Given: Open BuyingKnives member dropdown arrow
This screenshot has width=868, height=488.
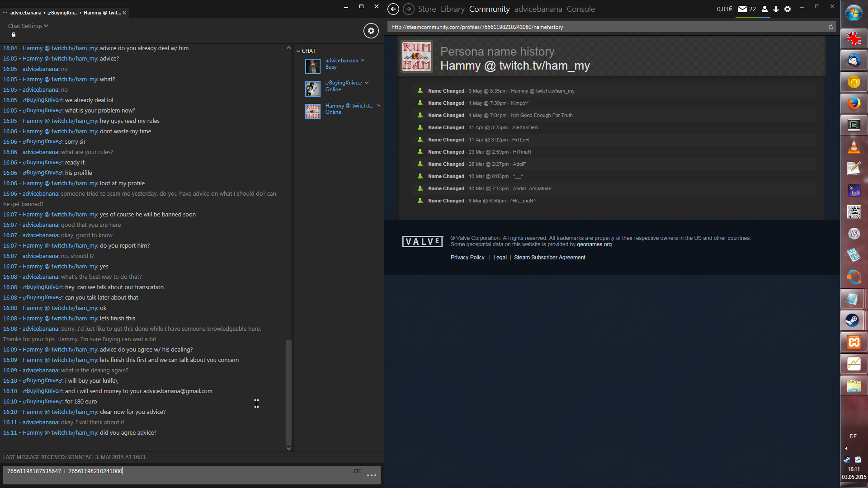Looking at the screenshot, I should (367, 83).
